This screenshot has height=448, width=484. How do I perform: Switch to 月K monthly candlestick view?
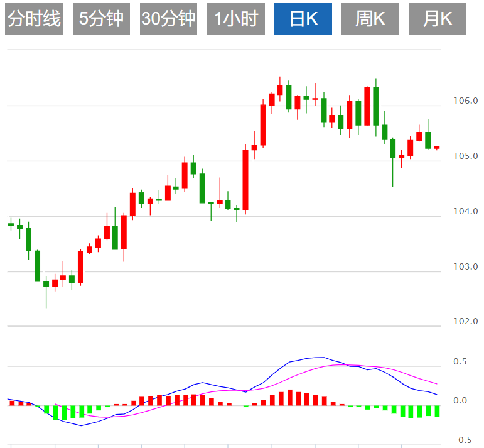click(x=438, y=19)
